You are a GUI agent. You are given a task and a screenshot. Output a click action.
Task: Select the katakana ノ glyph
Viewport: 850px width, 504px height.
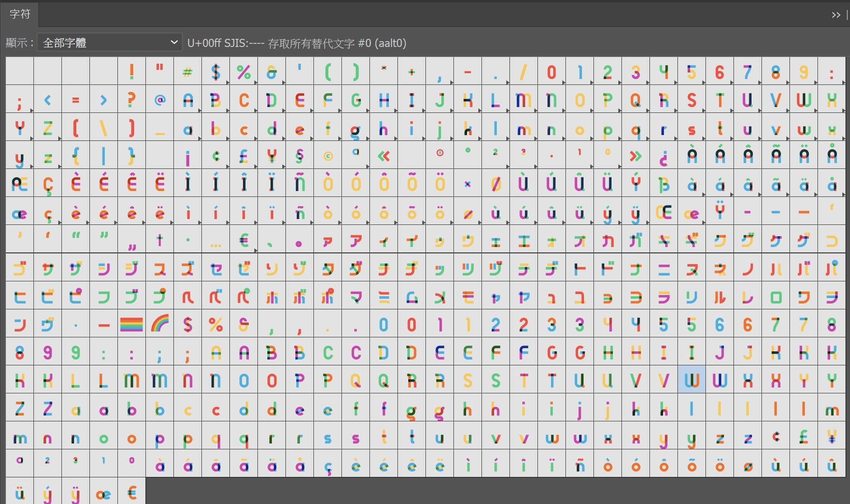tap(747, 268)
